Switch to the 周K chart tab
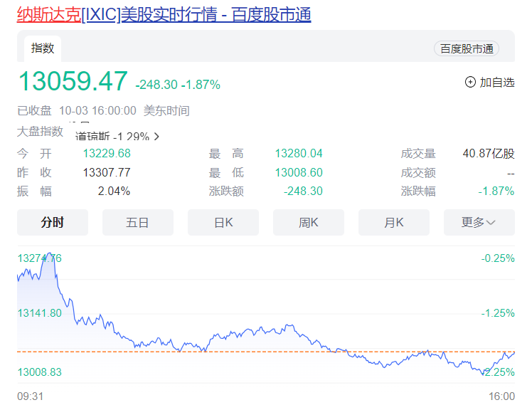Viewport: 532px width, 405px height. [309, 222]
